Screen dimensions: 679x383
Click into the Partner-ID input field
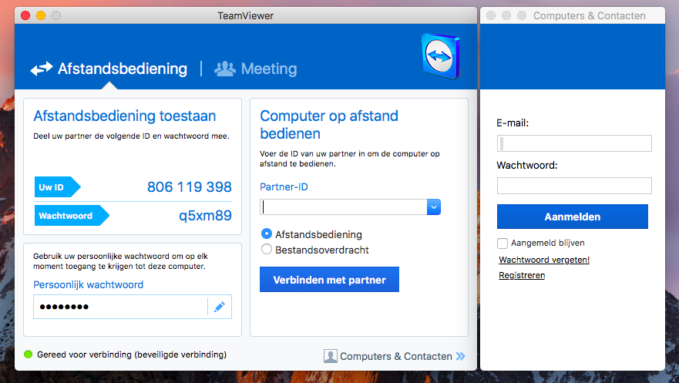point(343,207)
